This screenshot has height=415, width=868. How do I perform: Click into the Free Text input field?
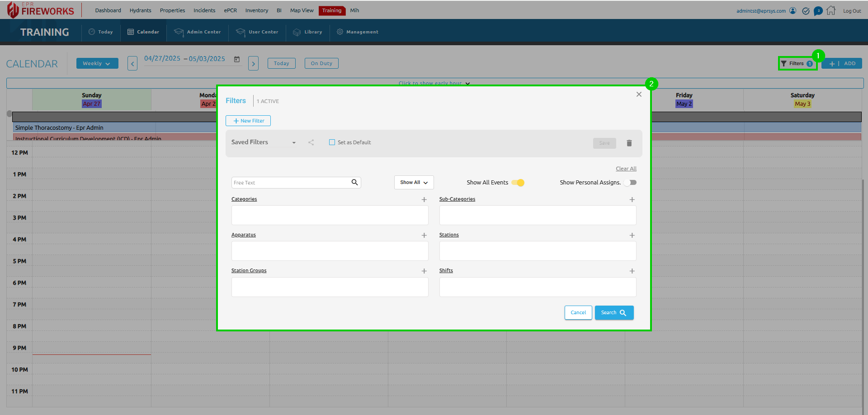click(290, 183)
